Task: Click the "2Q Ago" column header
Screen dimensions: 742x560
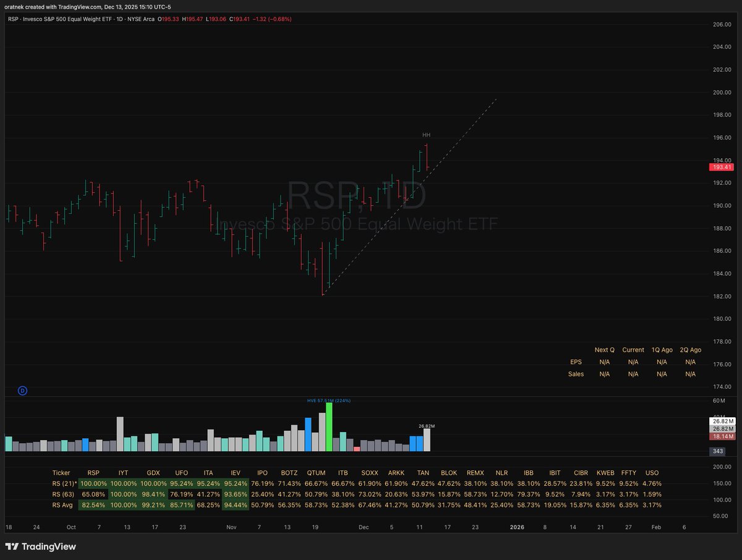Action: [690, 349]
